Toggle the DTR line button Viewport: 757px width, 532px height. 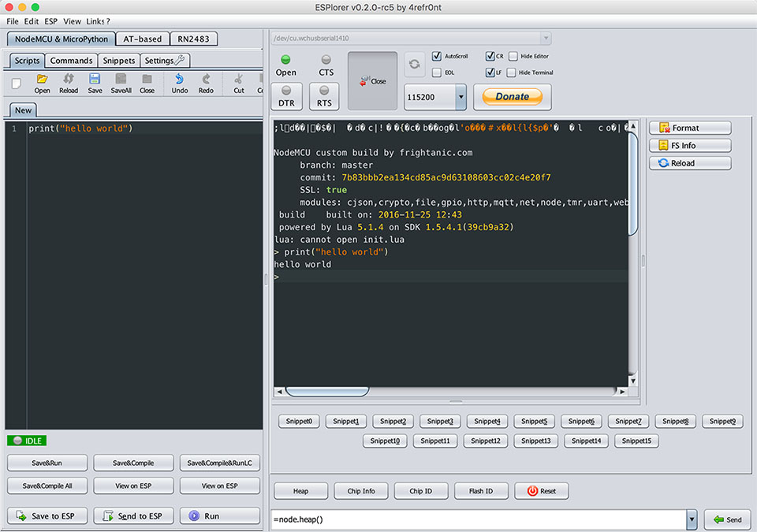(x=286, y=96)
